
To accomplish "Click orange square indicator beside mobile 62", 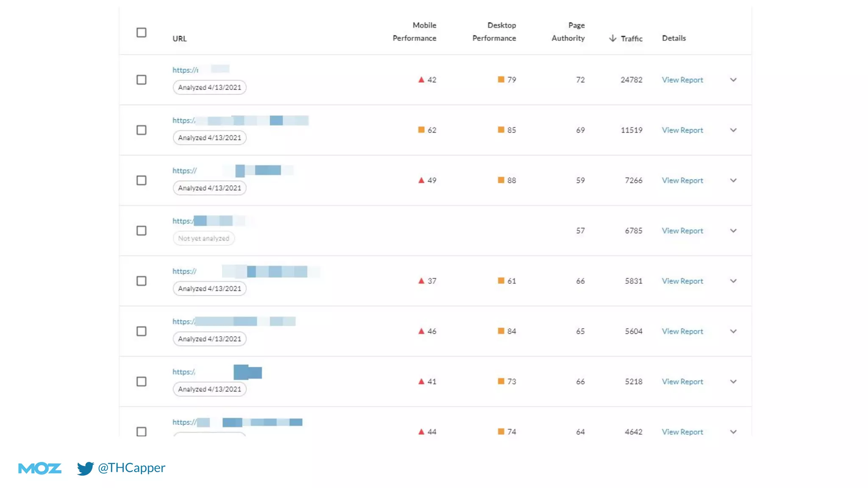I will click(x=421, y=130).
